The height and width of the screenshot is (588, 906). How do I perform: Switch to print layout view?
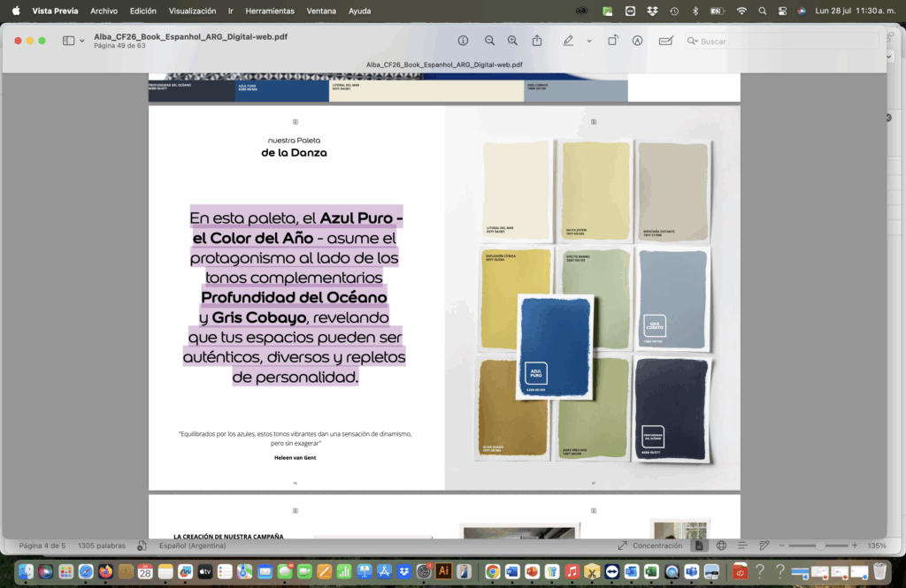pos(699,546)
